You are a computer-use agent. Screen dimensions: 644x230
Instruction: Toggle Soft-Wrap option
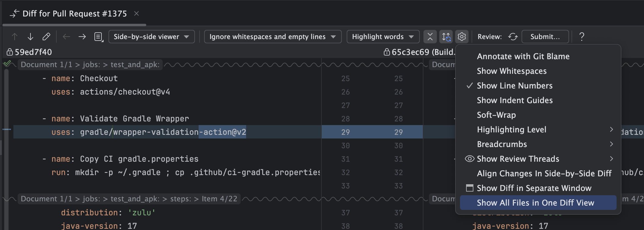(538, 115)
